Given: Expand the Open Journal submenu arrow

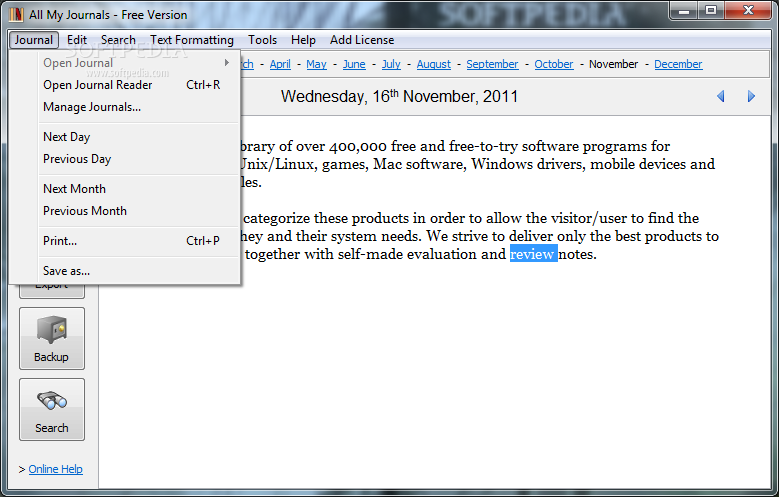Looking at the screenshot, I should tap(227, 63).
